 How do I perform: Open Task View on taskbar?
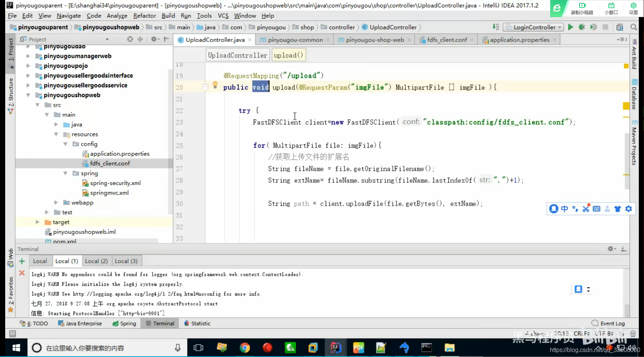199,348
